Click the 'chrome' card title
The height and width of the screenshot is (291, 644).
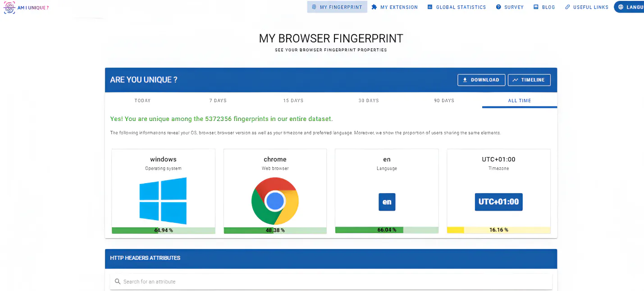coord(275,159)
